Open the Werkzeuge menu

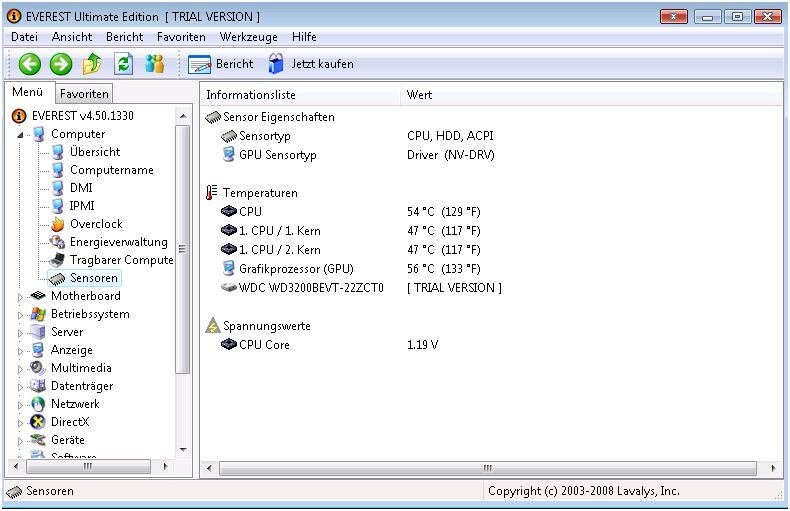pyautogui.click(x=248, y=37)
